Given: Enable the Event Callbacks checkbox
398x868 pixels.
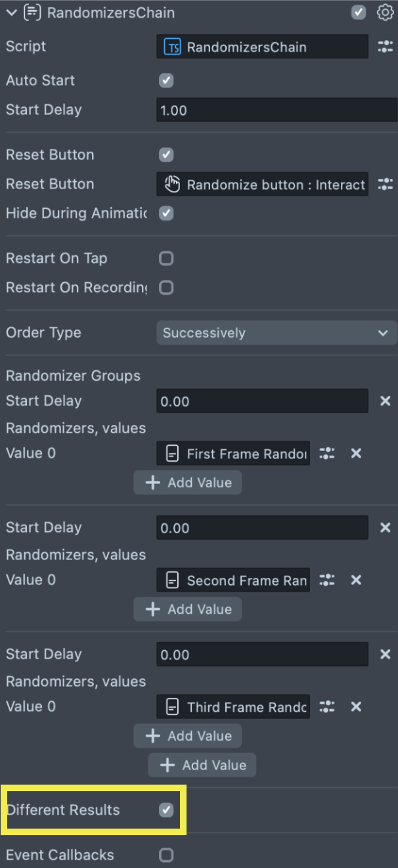Looking at the screenshot, I should 167,855.
